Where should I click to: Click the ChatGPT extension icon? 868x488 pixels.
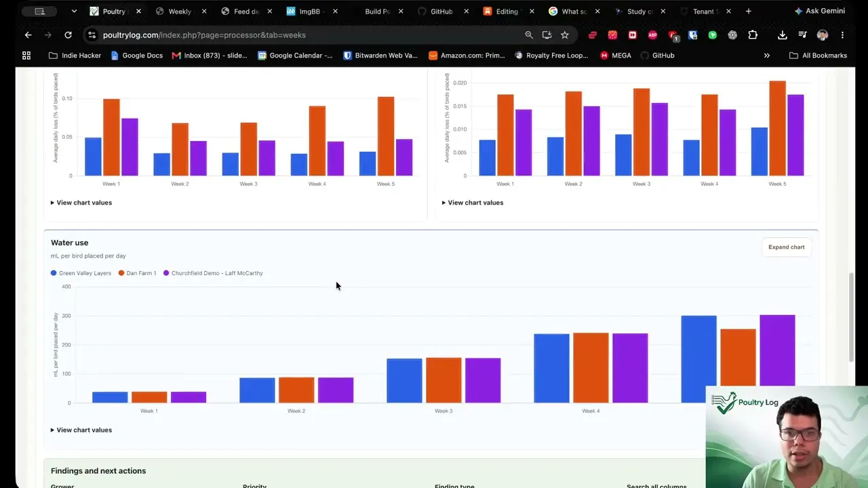click(732, 35)
